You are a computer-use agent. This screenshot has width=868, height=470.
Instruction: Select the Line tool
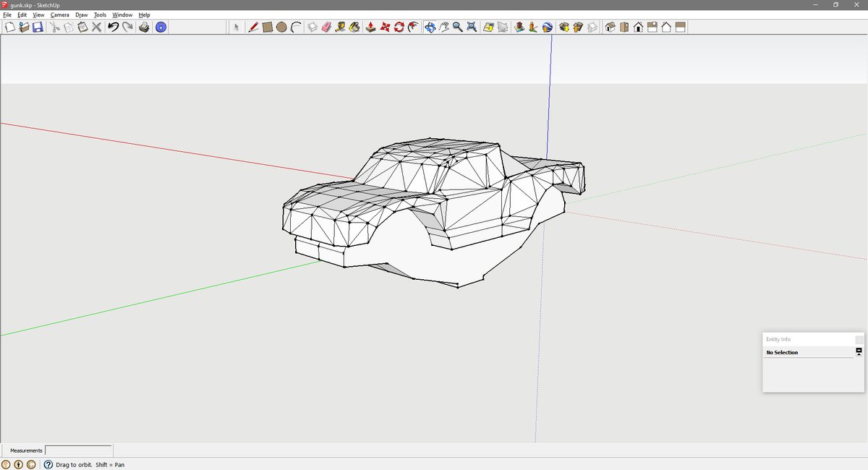[x=252, y=27]
